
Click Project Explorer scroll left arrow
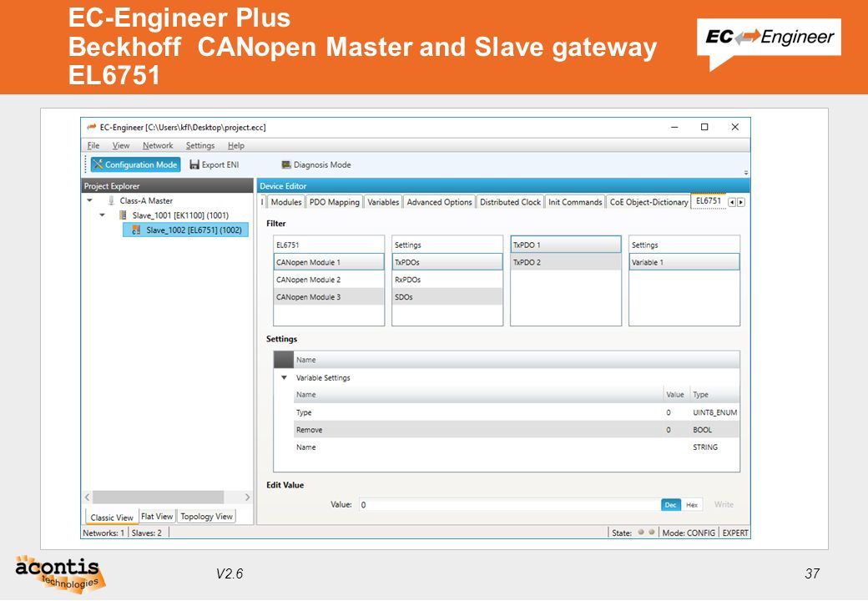pyautogui.click(x=87, y=497)
